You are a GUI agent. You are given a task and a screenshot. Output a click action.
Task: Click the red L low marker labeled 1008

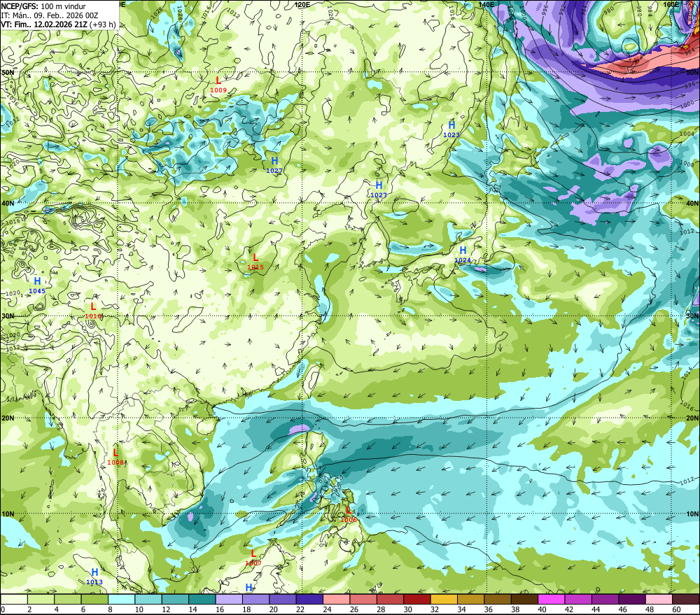click(x=115, y=453)
